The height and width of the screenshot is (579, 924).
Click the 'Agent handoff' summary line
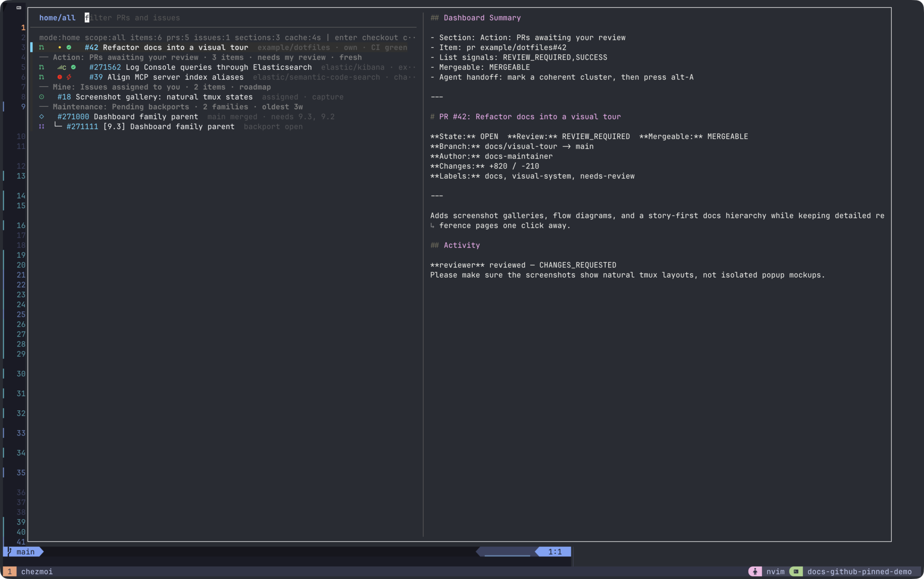pyautogui.click(x=562, y=78)
